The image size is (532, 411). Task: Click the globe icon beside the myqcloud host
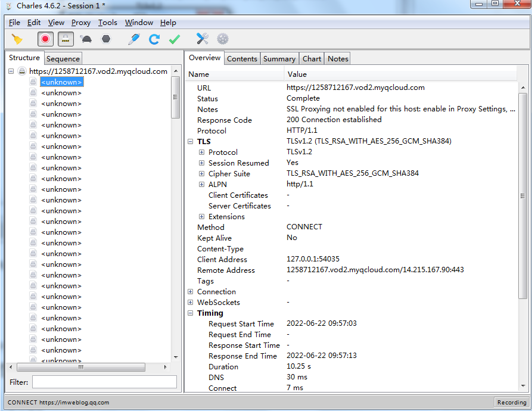point(21,71)
